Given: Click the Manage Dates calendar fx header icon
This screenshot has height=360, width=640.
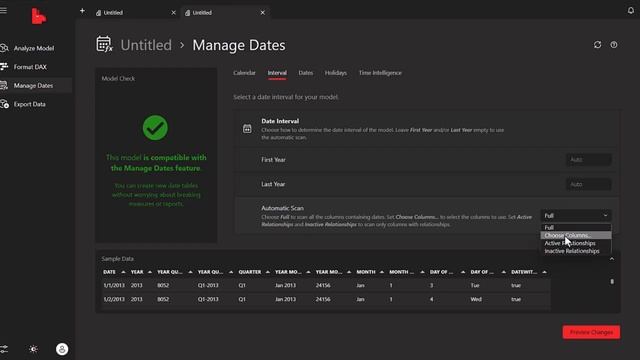Looking at the screenshot, I should click(x=104, y=44).
